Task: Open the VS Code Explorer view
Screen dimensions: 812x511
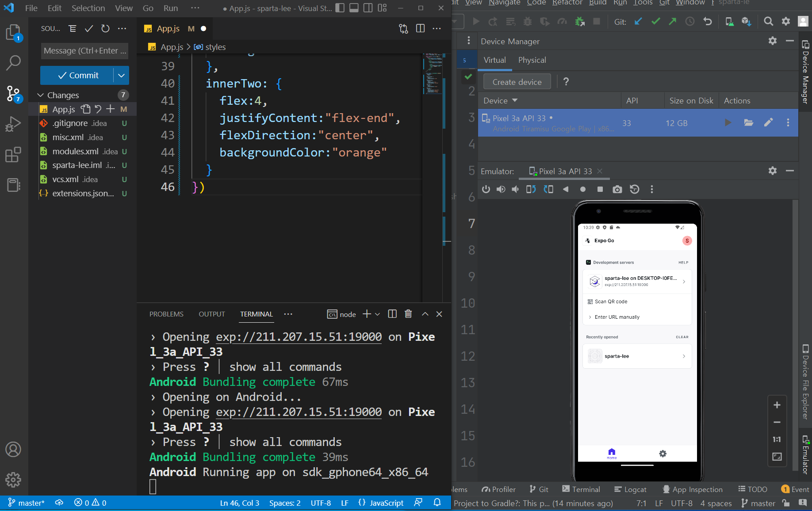Action: (x=13, y=33)
